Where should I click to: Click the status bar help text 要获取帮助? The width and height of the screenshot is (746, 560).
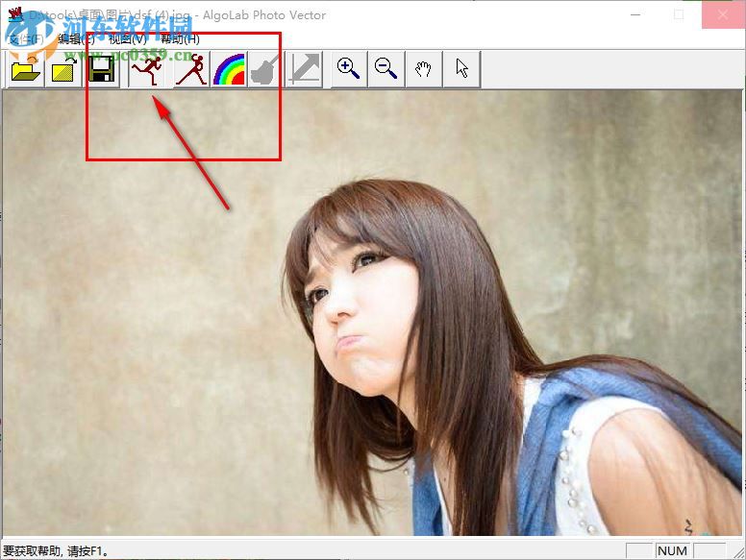[x=57, y=551]
